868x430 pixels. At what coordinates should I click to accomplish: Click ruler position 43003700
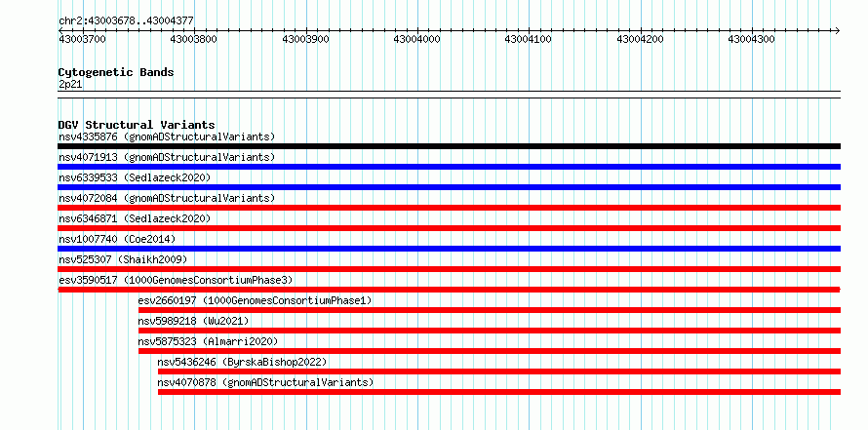[83, 39]
